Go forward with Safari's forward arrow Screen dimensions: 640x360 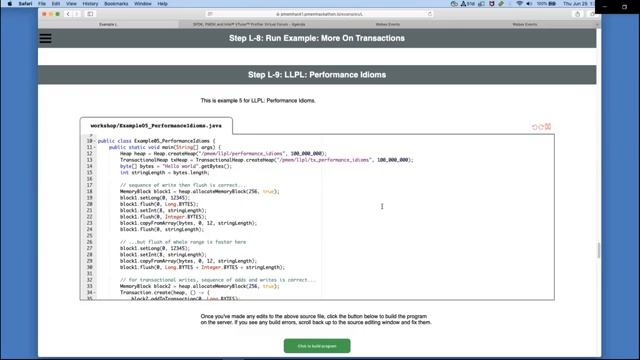[76, 14]
